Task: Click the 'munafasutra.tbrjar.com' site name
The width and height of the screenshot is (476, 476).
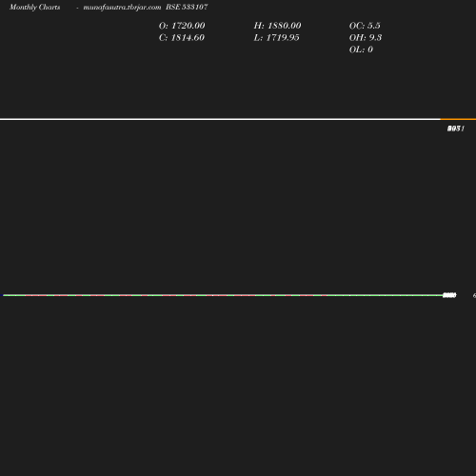Action: [x=122, y=8]
